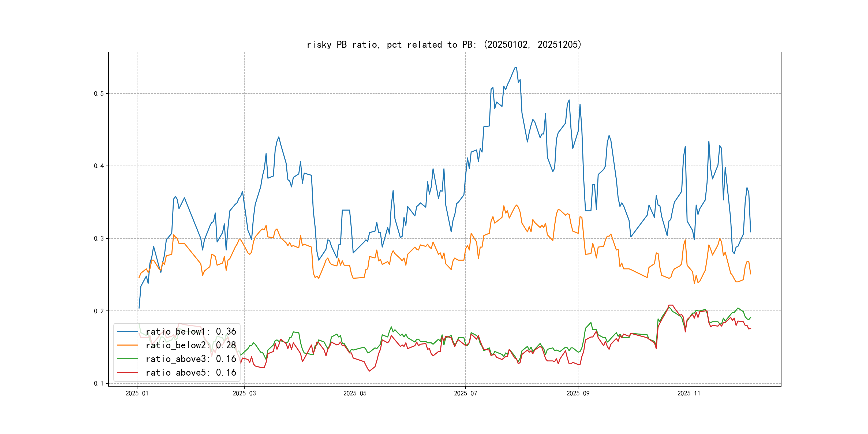Click the 0.3 y-axis tick label
The image size is (868, 434).
pyautogui.click(x=99, y=238)
